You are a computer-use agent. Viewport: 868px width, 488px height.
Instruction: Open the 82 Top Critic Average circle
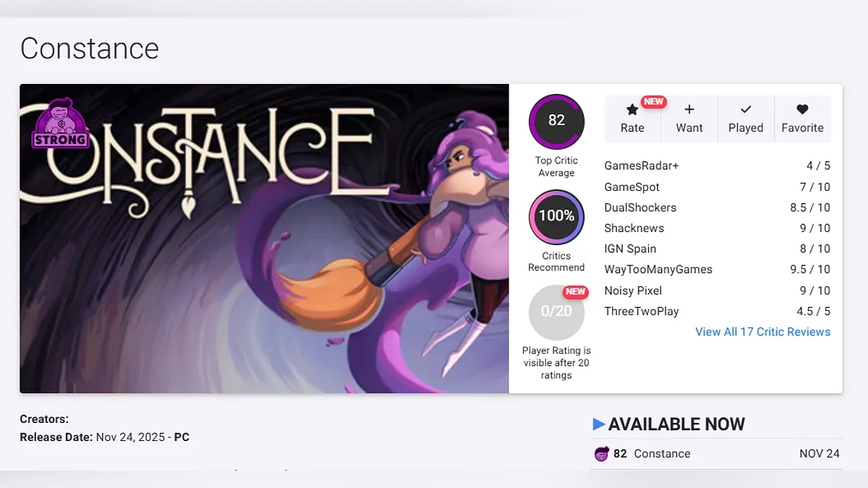tap(556, 121)
